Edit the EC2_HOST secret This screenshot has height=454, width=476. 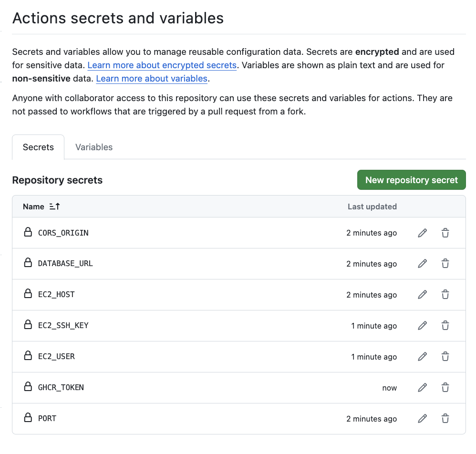click(x=422, y=295)
